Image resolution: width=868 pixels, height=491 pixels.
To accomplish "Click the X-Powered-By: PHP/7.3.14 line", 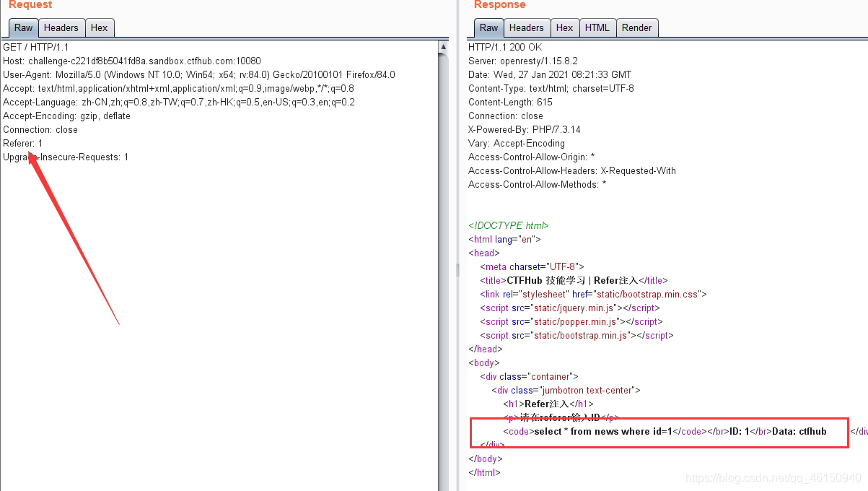I will (x=525, y=130).
